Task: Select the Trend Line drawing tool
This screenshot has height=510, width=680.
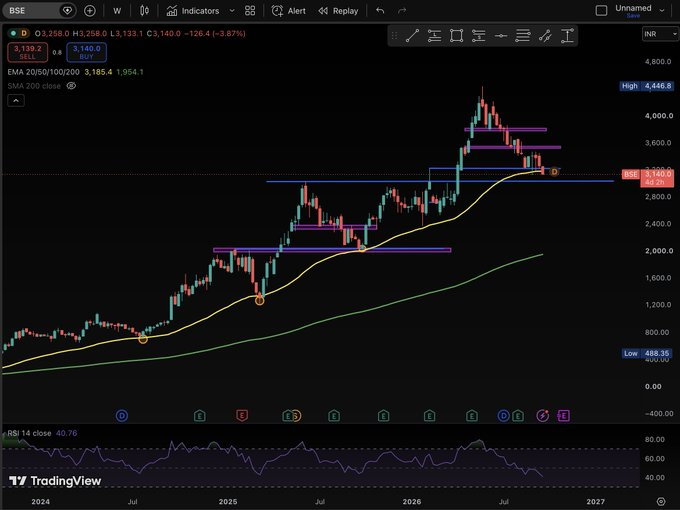Action: [412, 36]
